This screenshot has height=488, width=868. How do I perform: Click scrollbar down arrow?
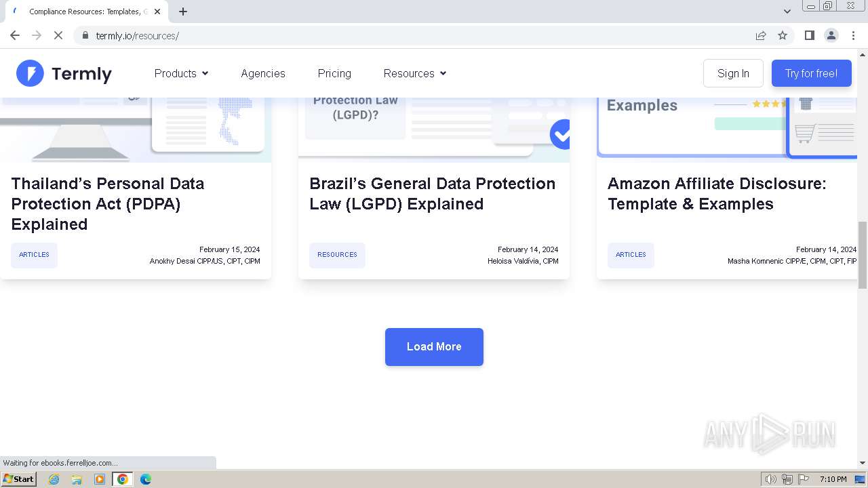coord(863,463)
